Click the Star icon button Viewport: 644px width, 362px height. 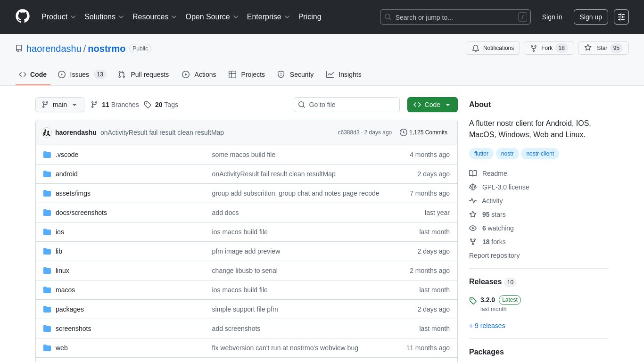click(588, 48)
